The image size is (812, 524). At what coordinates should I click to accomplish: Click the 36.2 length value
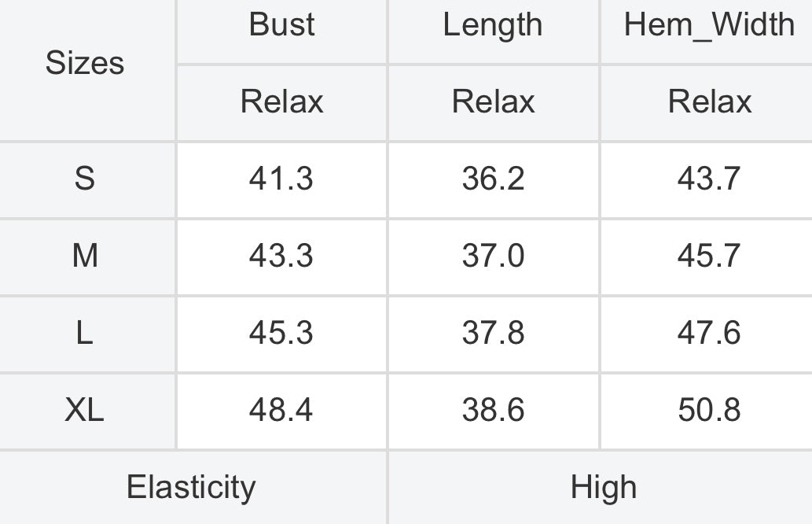pos(493,179)
